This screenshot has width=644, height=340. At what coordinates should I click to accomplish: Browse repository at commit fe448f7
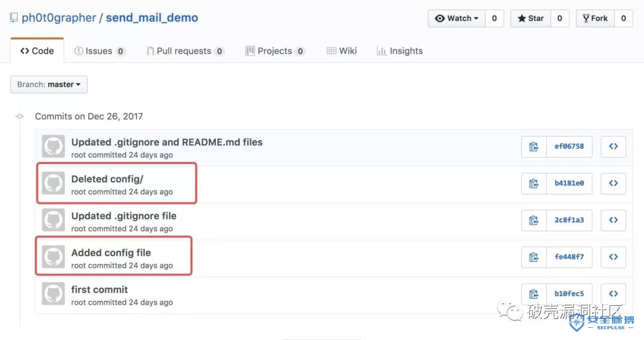(x=613, y=257)
